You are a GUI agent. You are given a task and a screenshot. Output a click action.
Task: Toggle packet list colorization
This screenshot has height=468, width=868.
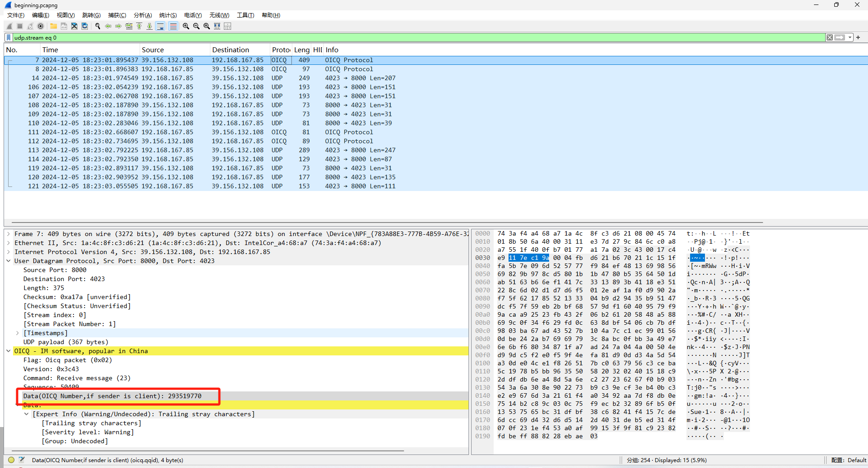point(173,26)
